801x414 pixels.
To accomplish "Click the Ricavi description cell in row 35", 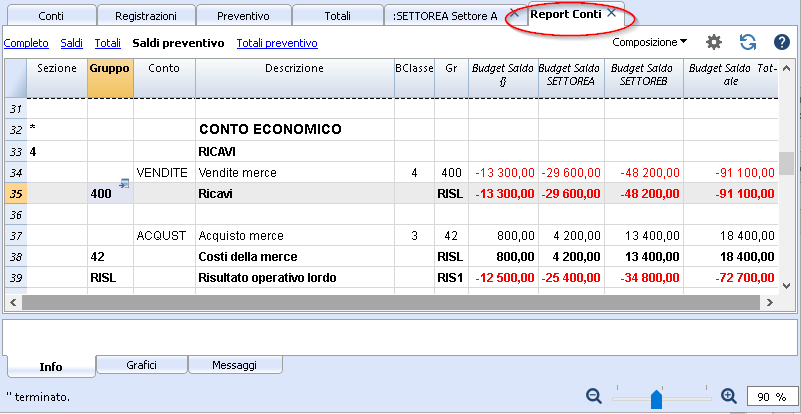I will tap(295, 194).
